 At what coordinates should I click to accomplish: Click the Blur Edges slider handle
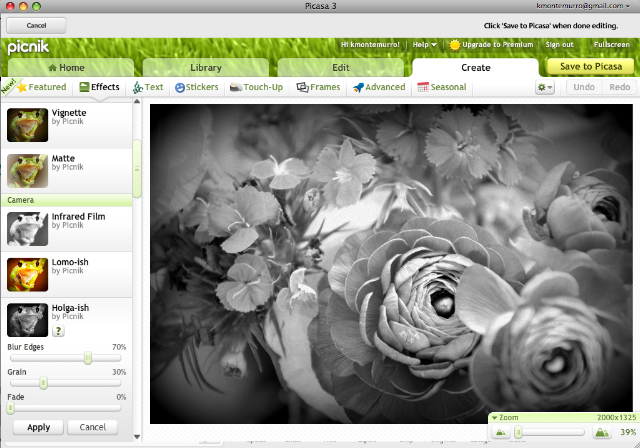coord(88,358)
